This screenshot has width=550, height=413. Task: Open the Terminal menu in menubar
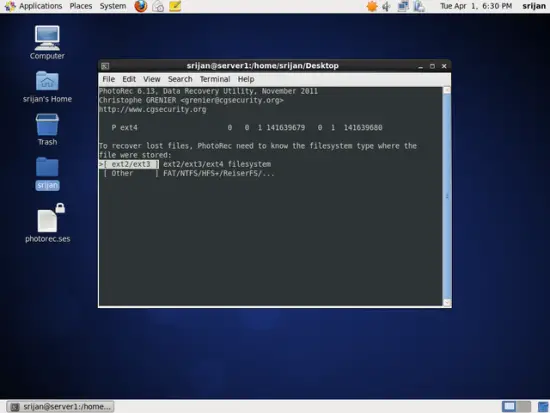click(215, 79)
